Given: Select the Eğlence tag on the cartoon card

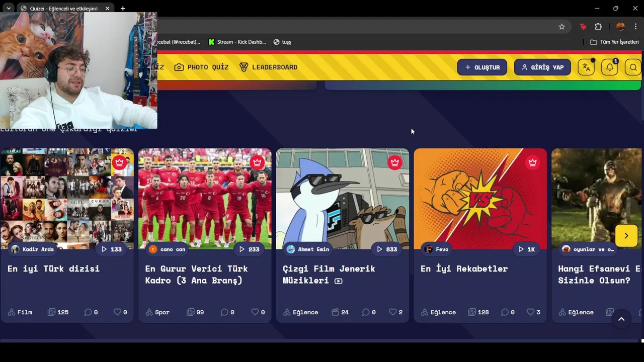Looking at the screenshot, I should pos(300,312).
